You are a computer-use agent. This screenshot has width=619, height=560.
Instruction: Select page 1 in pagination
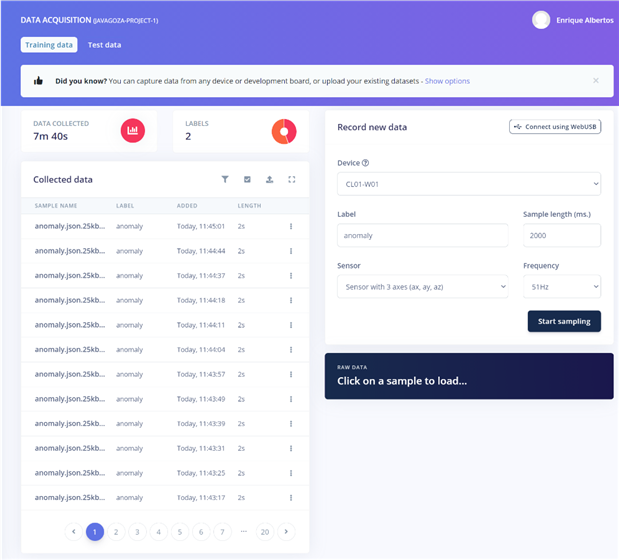[x=95, y=532]
